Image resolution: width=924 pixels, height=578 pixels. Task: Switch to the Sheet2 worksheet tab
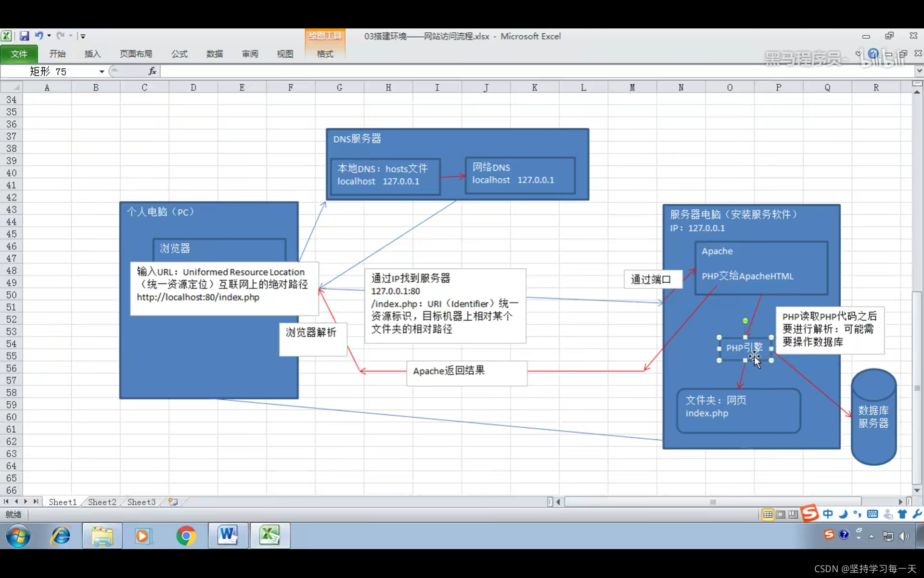click(x=102, y=502)
